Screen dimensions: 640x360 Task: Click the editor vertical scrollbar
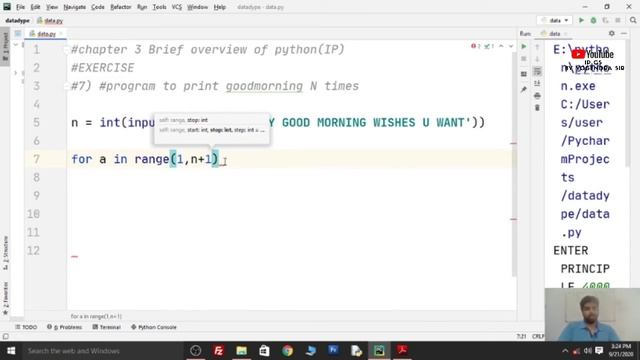pos(514,163)
